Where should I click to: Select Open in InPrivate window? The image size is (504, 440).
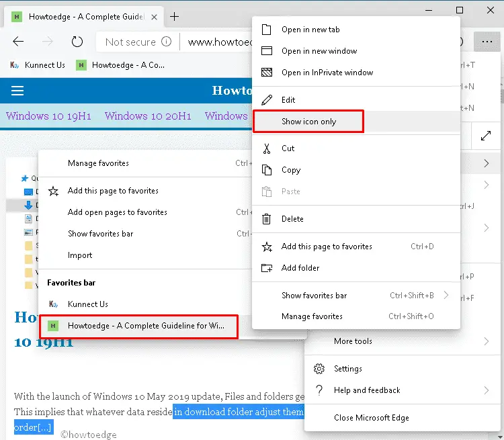click(355, 73)
